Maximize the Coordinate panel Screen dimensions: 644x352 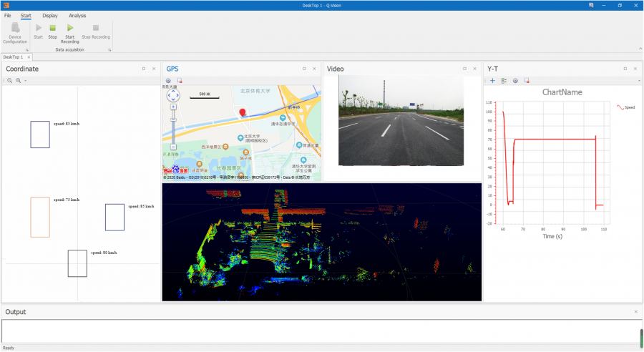(x=144, y=69)
